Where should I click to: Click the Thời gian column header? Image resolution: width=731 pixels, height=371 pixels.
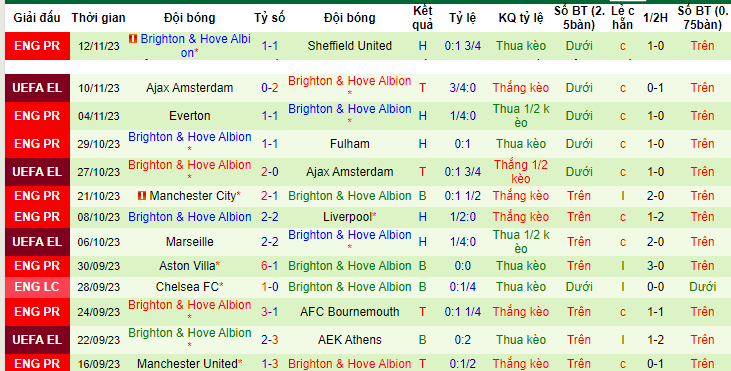pos(98,18)
